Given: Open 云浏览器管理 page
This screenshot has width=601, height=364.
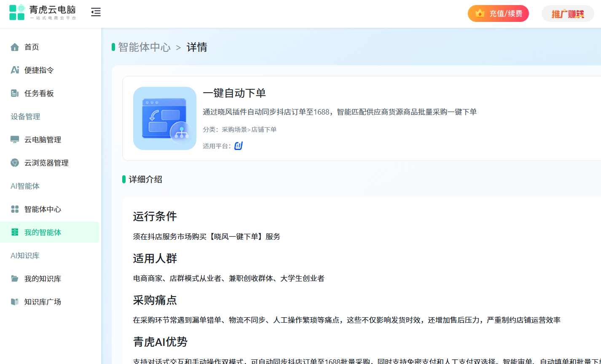Looking at the screenshot, I should tap(50, 163).
